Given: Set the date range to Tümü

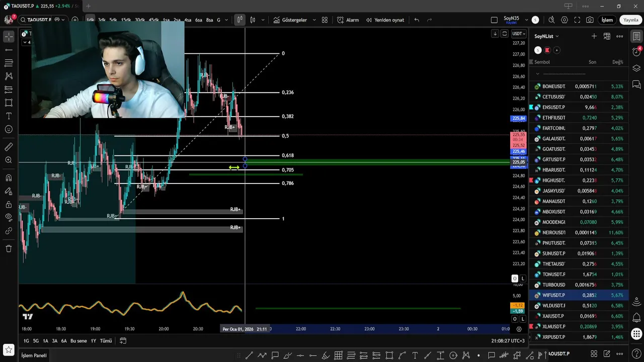Looking at the screenshot, I should (x=106, y=341).
